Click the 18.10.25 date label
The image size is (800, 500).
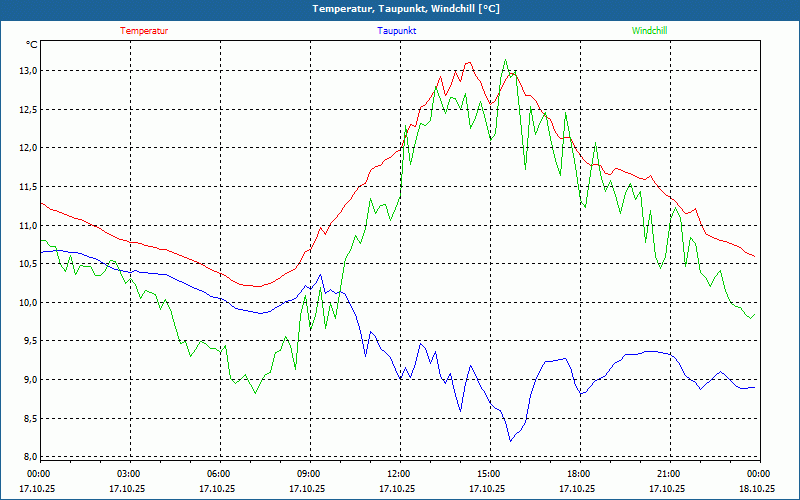coord(756,489)
